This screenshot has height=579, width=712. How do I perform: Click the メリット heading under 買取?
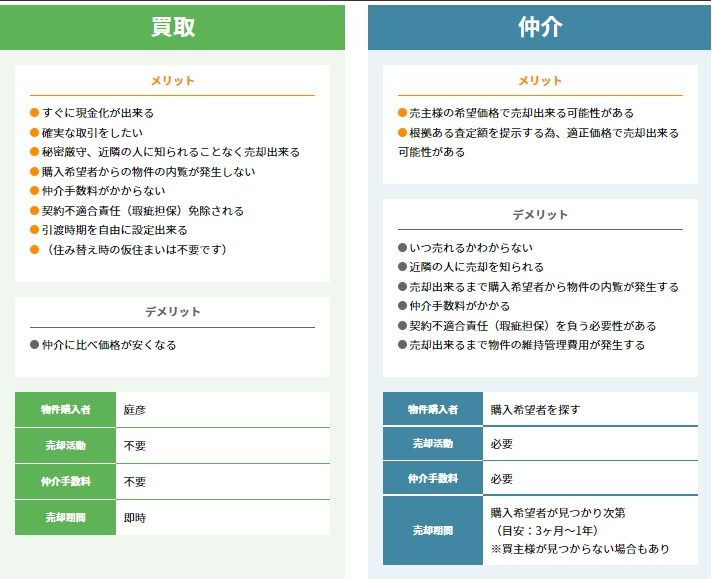tap(172, 81)
